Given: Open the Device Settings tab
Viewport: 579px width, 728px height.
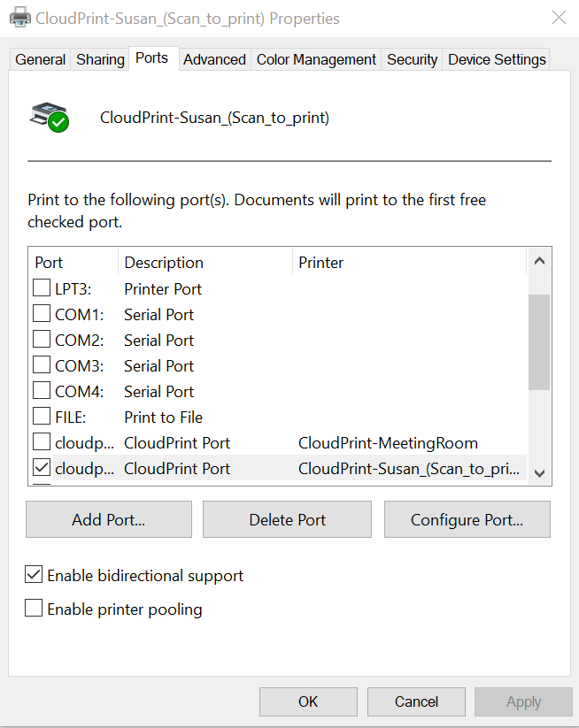Looking at the screenshot, I should (x=496, y=59).
